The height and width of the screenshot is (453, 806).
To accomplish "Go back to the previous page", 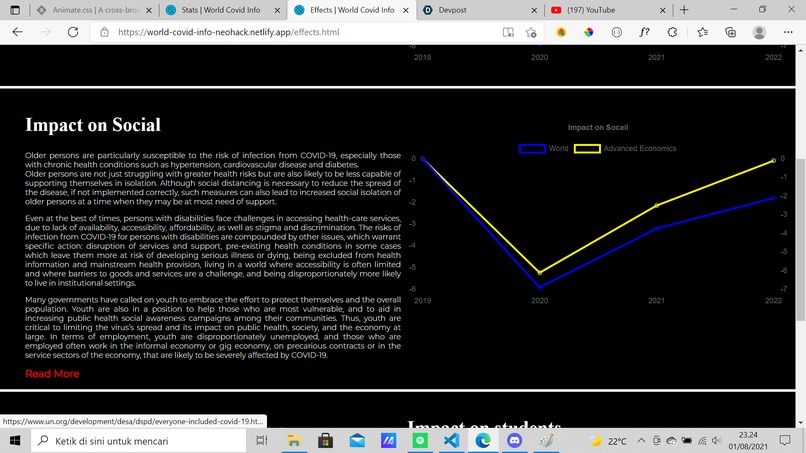I will 17,32.
